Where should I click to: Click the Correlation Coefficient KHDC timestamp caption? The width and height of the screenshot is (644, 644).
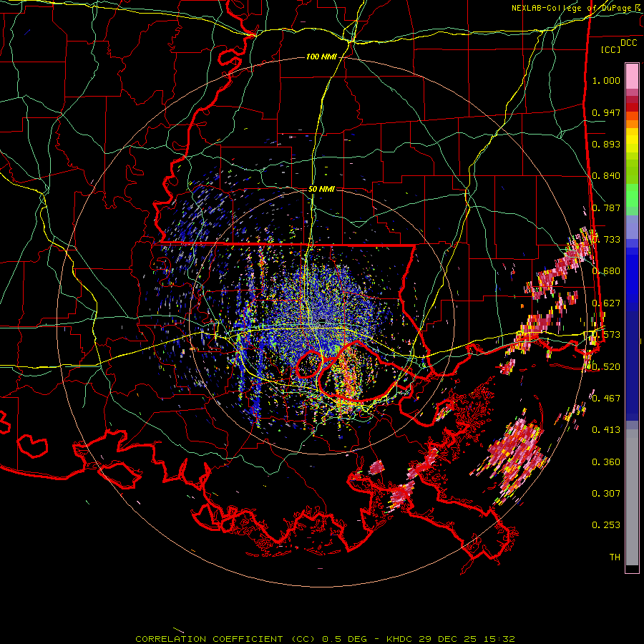tap(325, 639)
